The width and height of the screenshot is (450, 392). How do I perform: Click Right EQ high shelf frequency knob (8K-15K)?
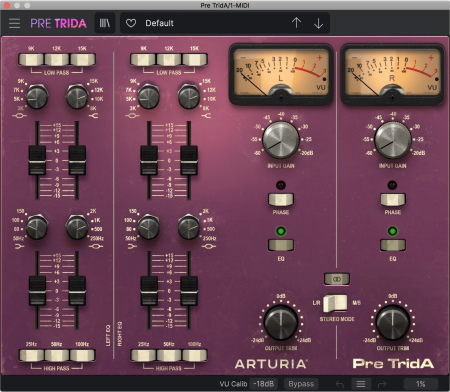pos(189,97)
